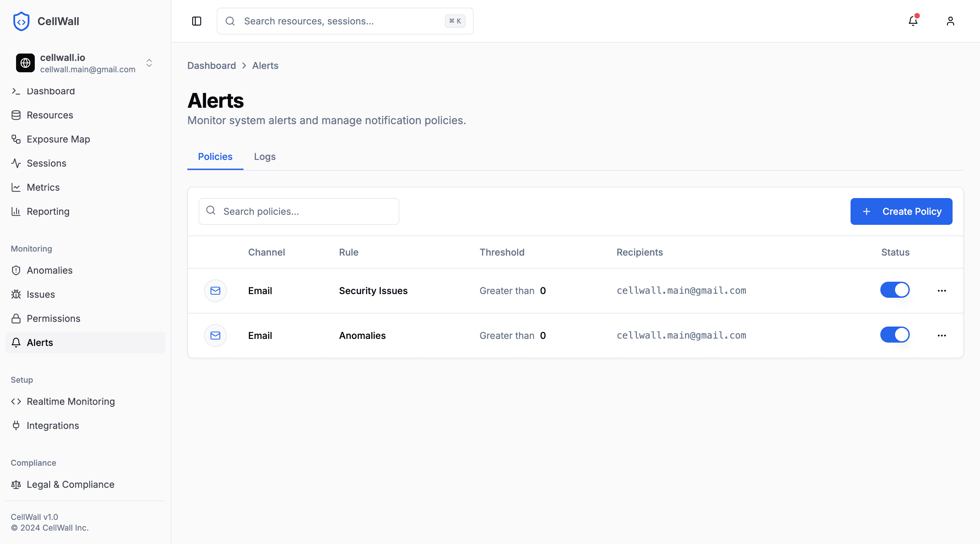Image resolution: width=980 pixels, height=544 pixels.
Task: Open the cellwall.io workspace switcher chevron
Action: (149, 63)
